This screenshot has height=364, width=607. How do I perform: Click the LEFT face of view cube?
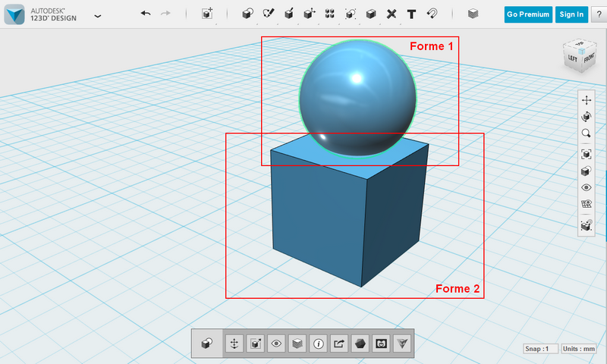pos(572,59)
